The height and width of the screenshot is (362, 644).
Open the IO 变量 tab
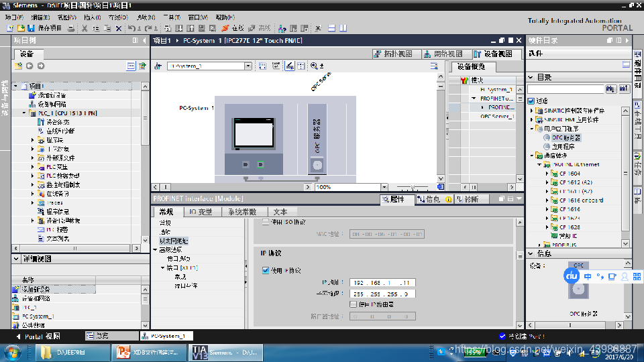point(201,212)
